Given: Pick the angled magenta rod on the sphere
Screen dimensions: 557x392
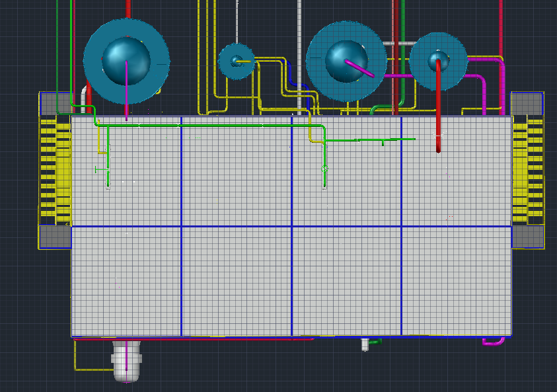Looking at the screenshot, I should click(x=359, y=68).
